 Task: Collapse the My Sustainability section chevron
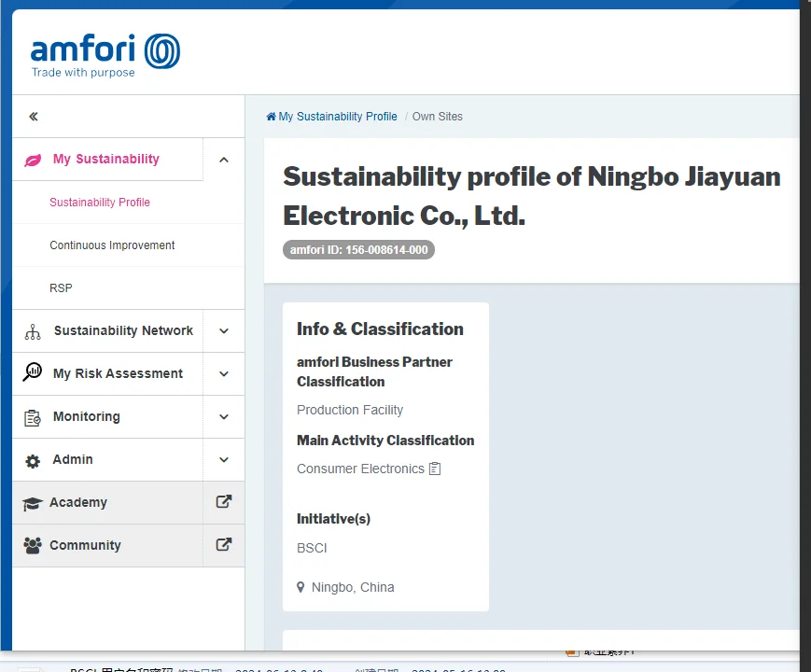click(224, 160)
